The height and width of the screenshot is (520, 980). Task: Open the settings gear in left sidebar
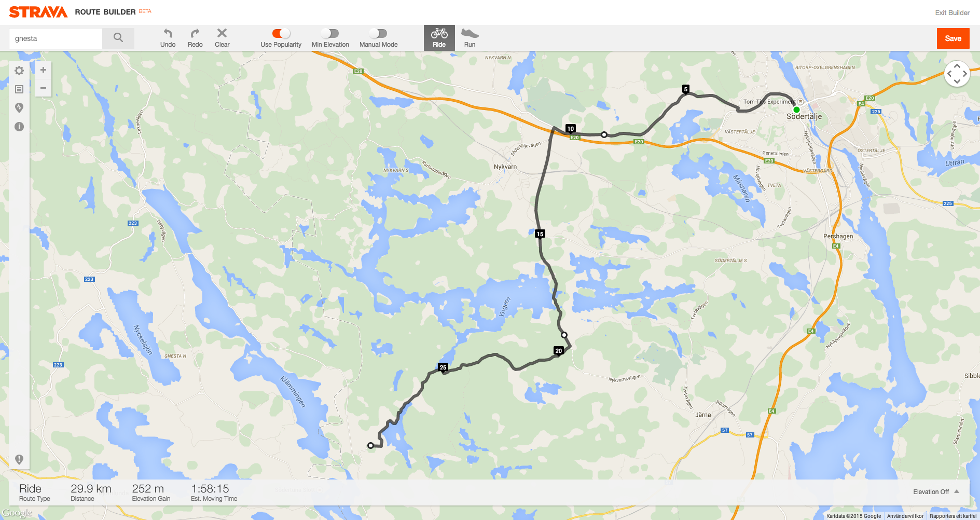[x=19, y=71]
